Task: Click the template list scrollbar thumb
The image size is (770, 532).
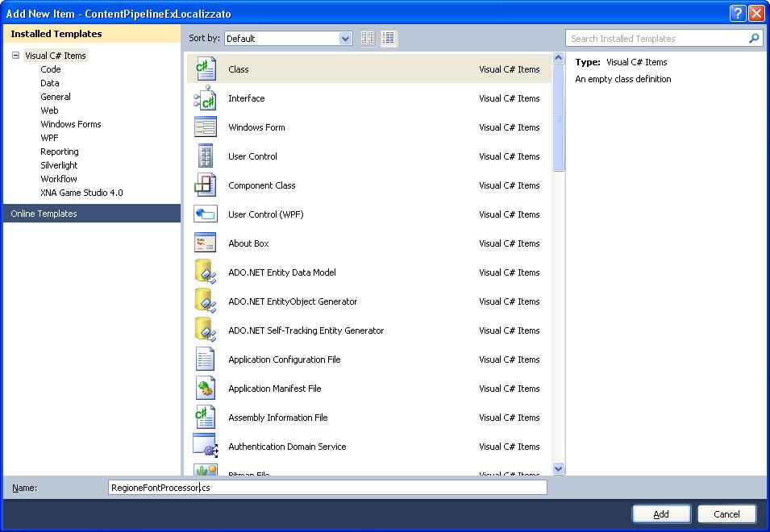Action: 558,118
